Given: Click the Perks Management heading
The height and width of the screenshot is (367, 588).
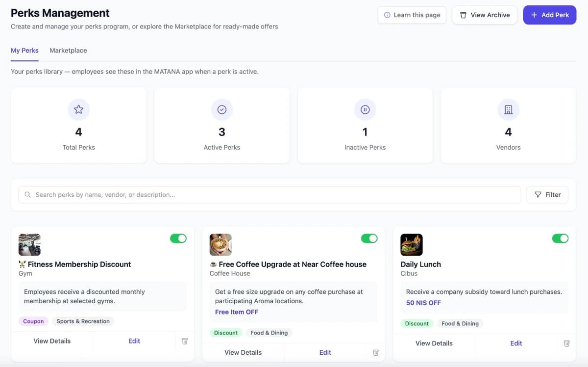Looking at the screenshot, I should pos(60,13).
